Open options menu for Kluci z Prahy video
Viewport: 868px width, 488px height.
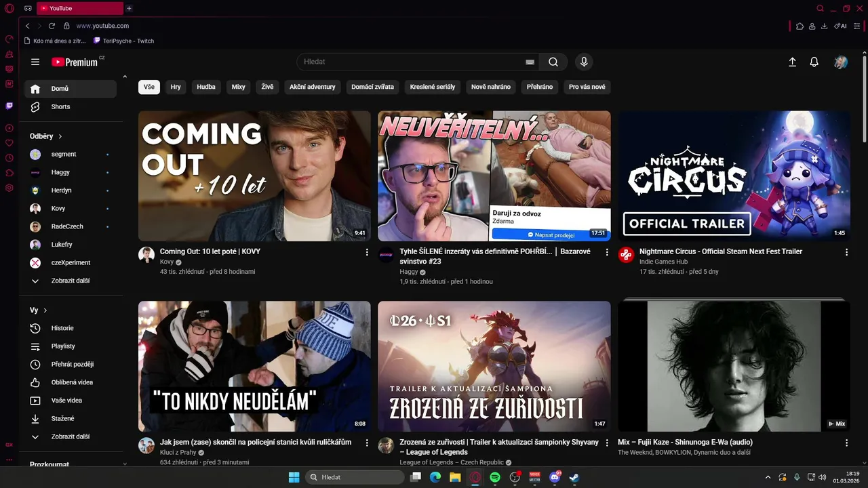367,443
